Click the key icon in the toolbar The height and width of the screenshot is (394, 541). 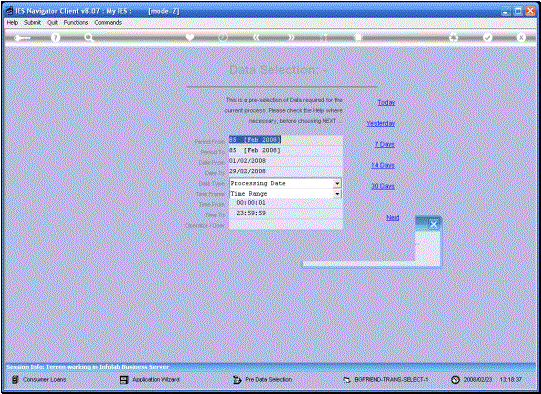22,38
